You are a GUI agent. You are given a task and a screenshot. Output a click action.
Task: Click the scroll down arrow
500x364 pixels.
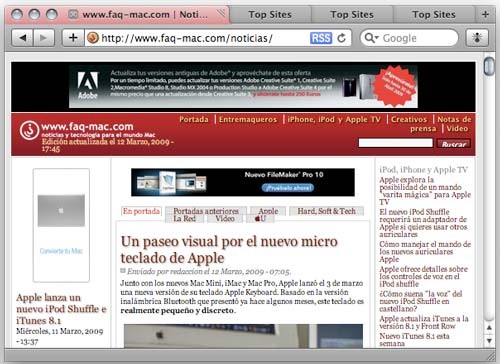(x=489, y=341)
